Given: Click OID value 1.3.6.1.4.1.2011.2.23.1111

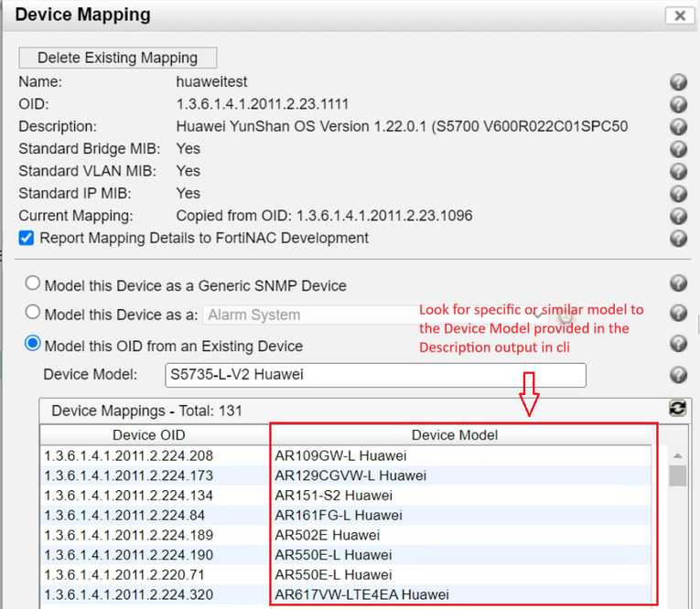Looking at the screenshot, I should (x=263, y=104).
